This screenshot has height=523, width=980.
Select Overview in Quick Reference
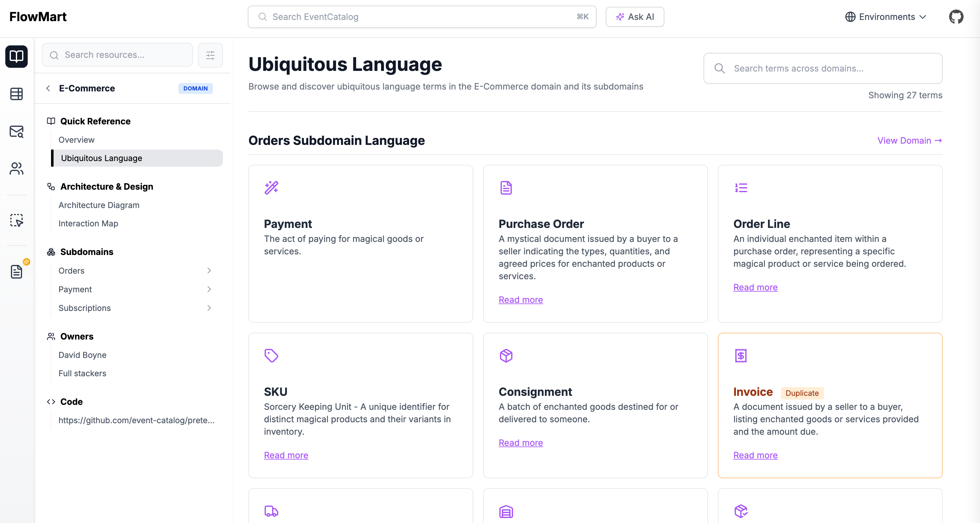77,140
